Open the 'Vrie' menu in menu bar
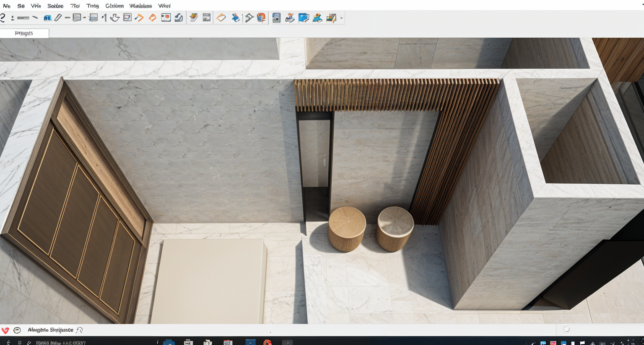 click(36, 6)
